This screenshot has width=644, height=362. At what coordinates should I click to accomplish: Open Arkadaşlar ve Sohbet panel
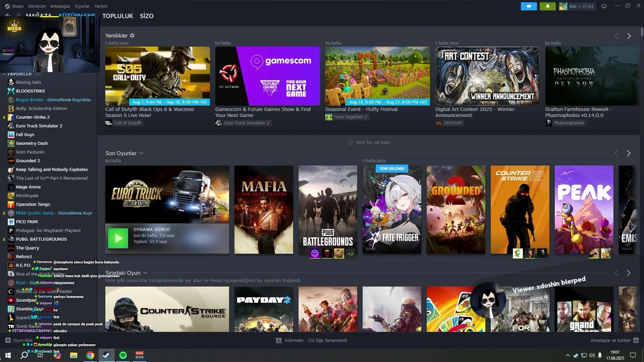614,340
